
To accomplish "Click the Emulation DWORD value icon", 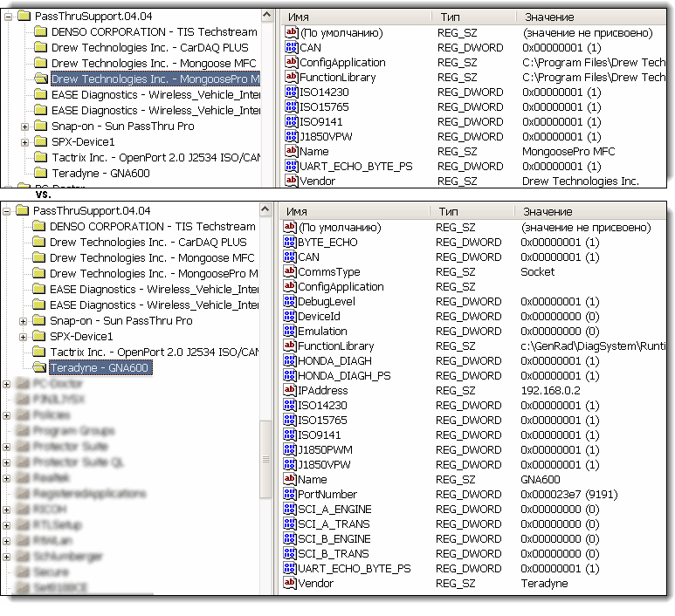I will pos(290,332).
